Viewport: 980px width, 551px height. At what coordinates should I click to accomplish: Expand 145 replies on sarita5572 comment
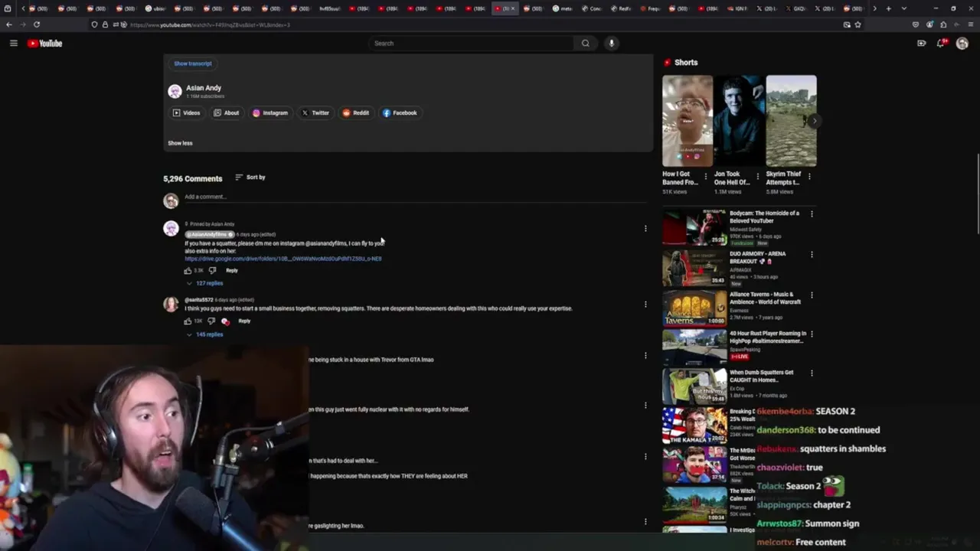point(204,334)
